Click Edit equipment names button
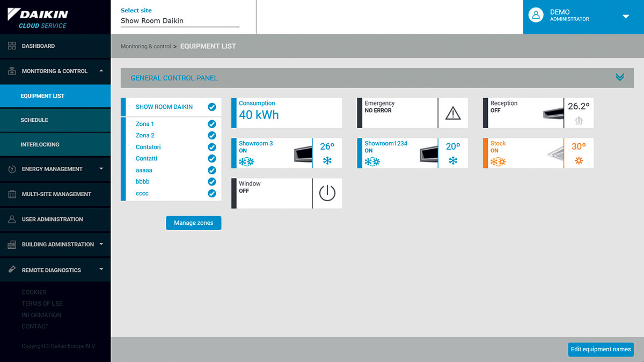Image resolution: width=644 pixels, height=362 pixels. coord(601,349)
